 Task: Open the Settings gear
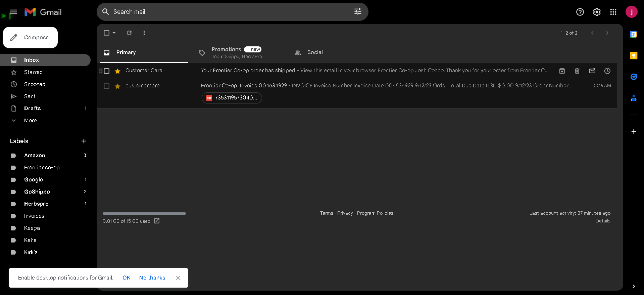[597, 12]
